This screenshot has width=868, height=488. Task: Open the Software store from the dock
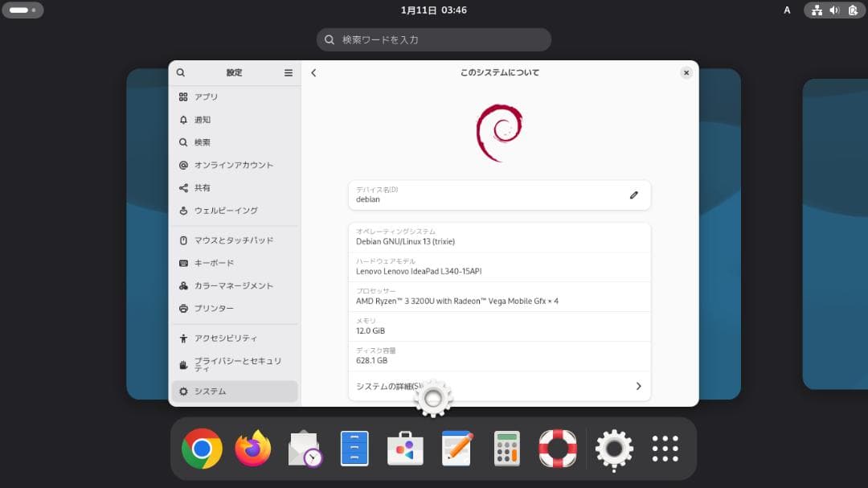pyautogui.click(x=405, y=449)
